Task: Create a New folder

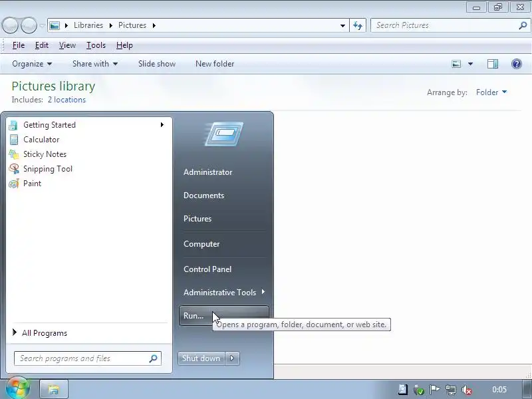Action: [215, 64]
